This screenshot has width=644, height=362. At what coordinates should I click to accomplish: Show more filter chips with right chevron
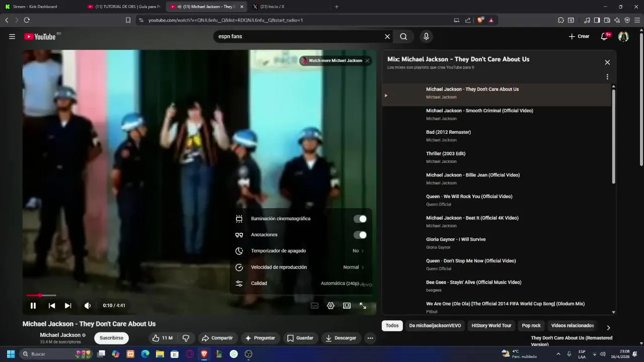(x=608, y=327)
